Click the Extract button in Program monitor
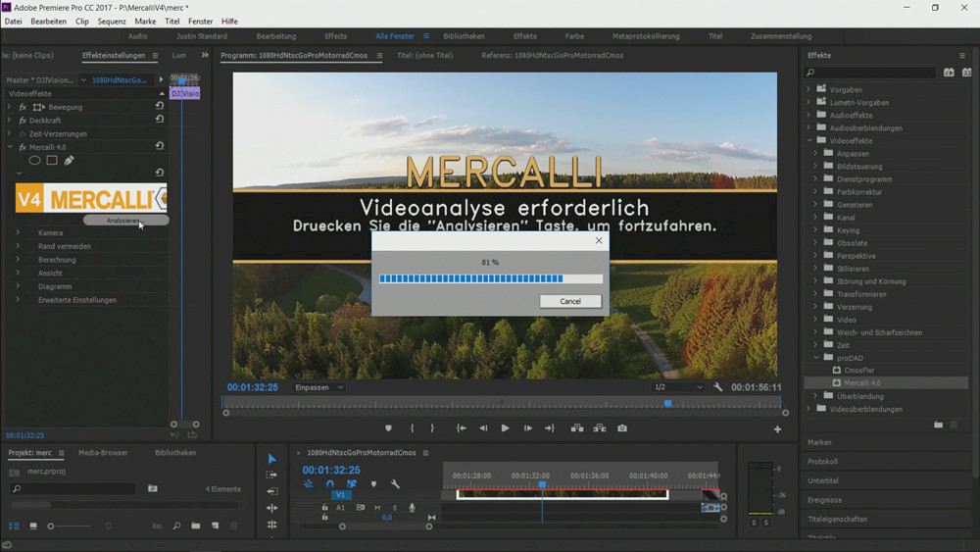Screen dimensions: 980x552 coord(600,428)
